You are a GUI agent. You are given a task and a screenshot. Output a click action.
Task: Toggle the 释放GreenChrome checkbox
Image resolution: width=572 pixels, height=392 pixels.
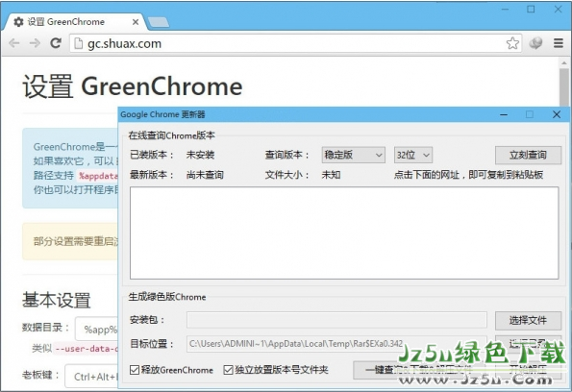[x=135, y=370]
